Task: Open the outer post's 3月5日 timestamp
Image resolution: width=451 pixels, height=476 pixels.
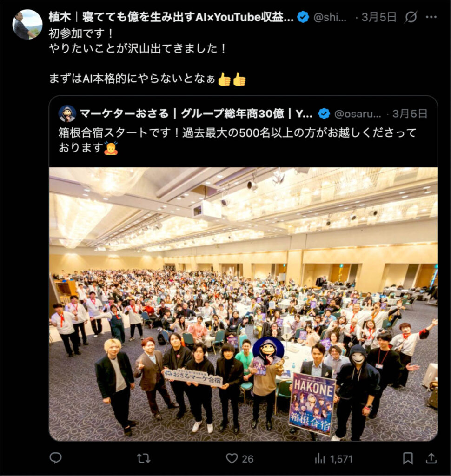Action: (379, 17)
